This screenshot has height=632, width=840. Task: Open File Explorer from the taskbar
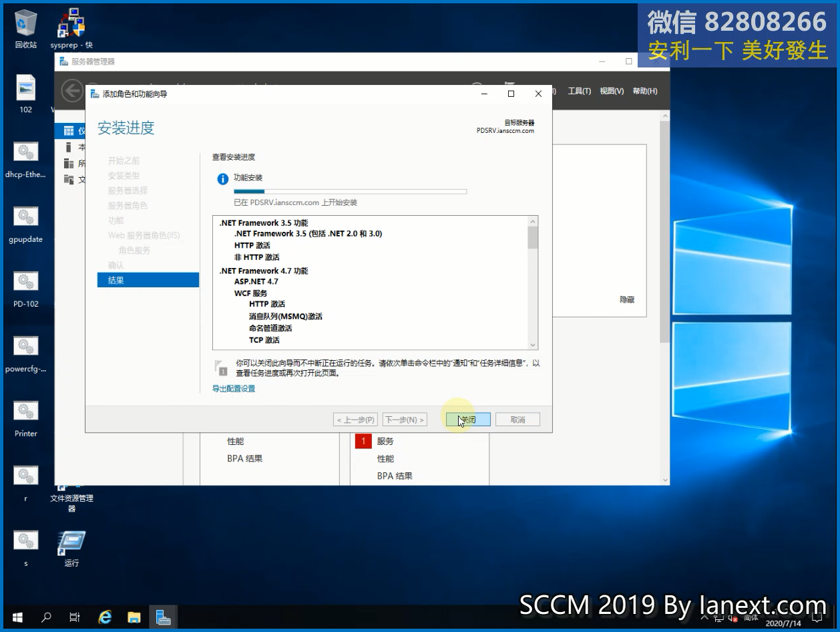tap(134, 617)
